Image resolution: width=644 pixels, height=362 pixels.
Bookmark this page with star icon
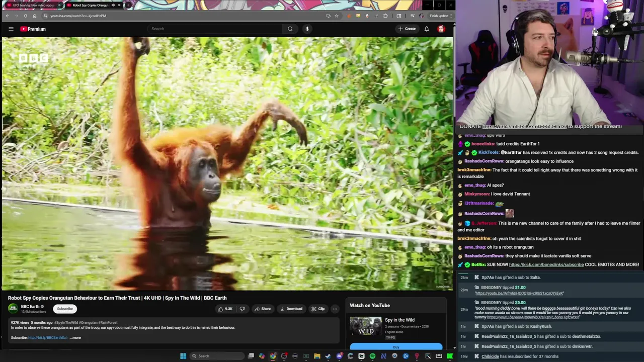coord(337,16)
